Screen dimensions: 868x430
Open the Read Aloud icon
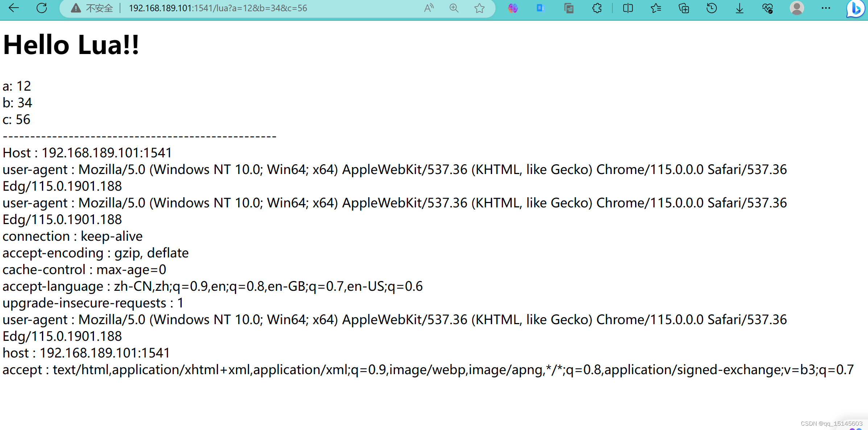point(429,8)
